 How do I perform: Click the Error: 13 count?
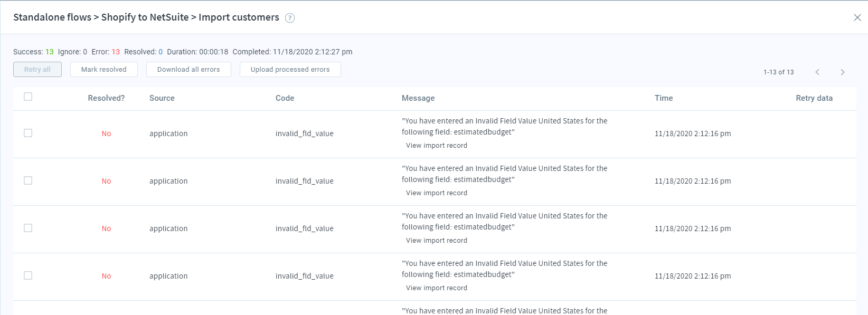pos(106,52)
